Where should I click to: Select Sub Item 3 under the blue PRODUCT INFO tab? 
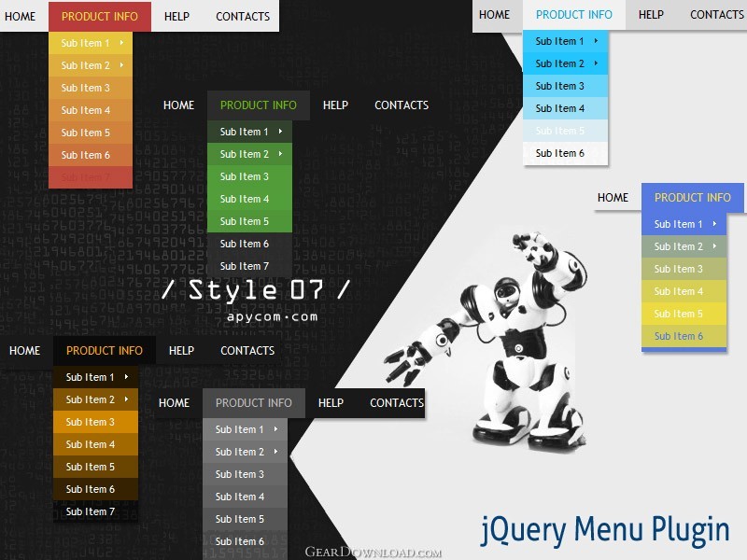[x=684, y=269]
